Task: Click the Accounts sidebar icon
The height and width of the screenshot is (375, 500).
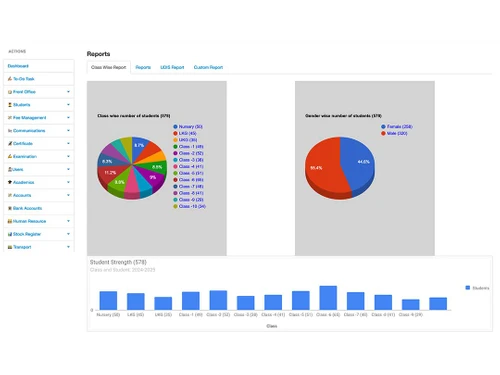Action: (x=10, y=195)
